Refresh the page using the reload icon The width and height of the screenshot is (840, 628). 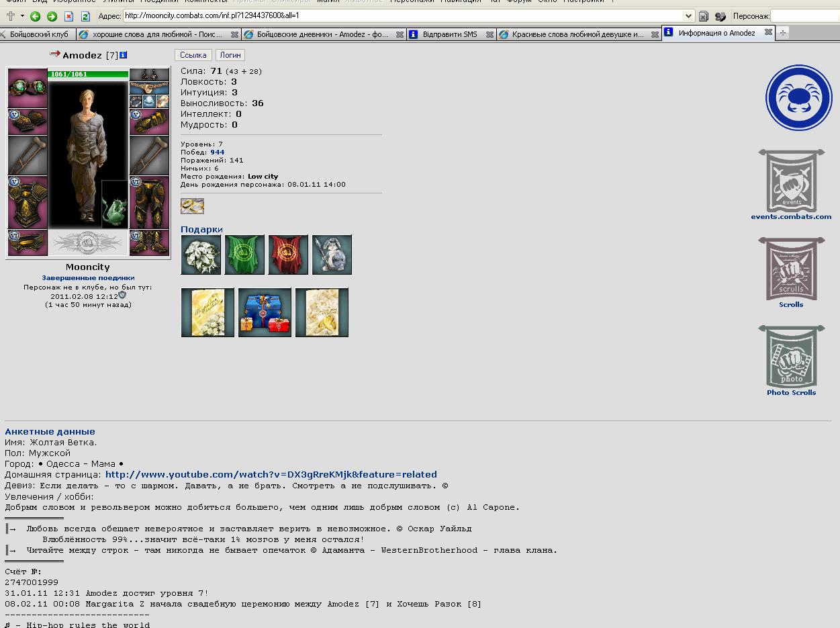(85, 16)
